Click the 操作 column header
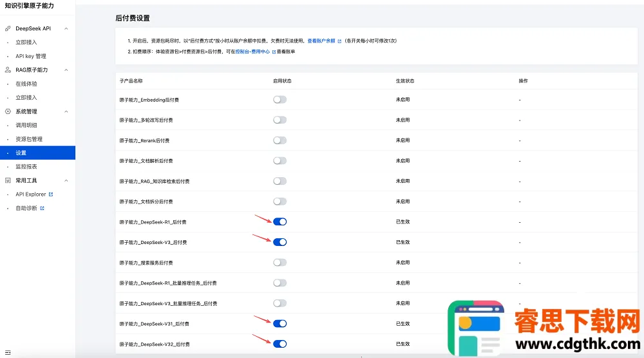The height and width of the screenshot is (358, 644). [x=523, y=81]
